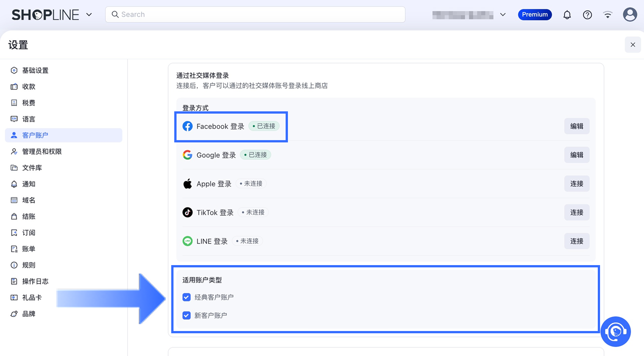
Task: Open the customer support chat bubble
Action: (x=615, y=331)
